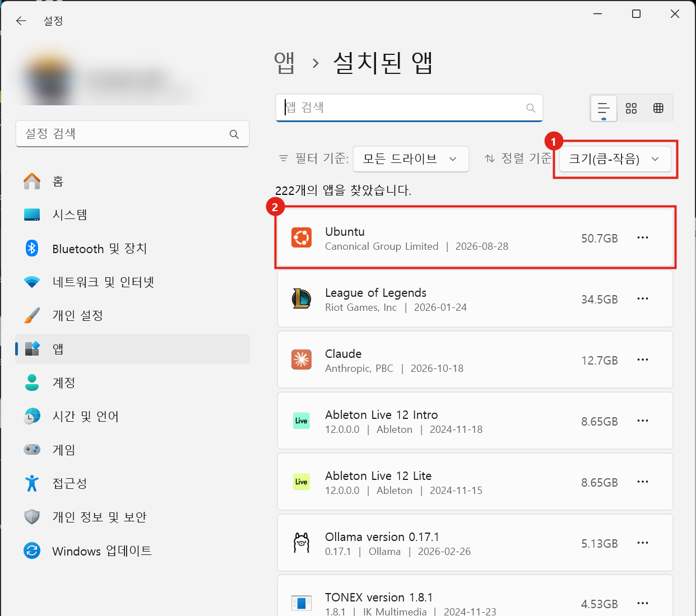Open Bluetooth 및 장치 settings
The width and height of the screenshot is (696, 616).
click(133, 248)
